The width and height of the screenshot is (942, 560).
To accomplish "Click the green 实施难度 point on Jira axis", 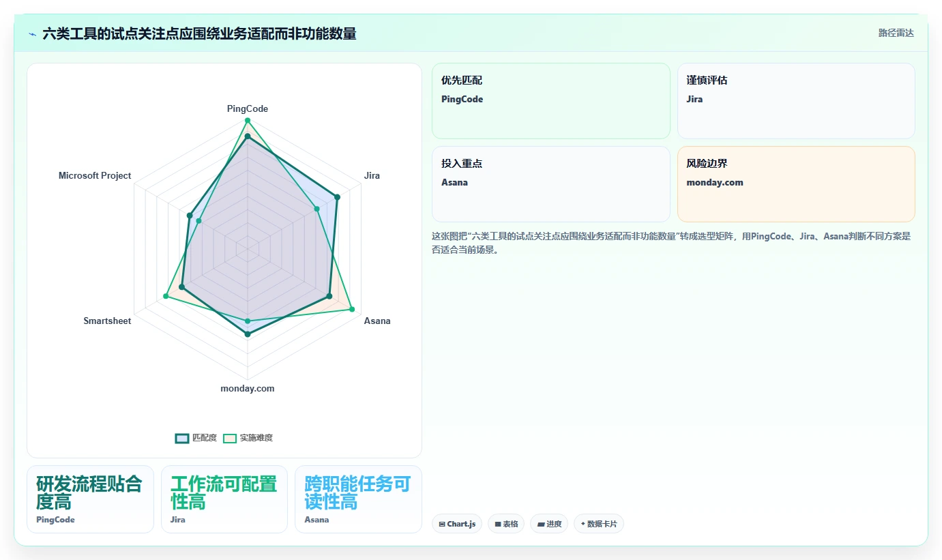I will pyautogui.click(x=317, y=209).
